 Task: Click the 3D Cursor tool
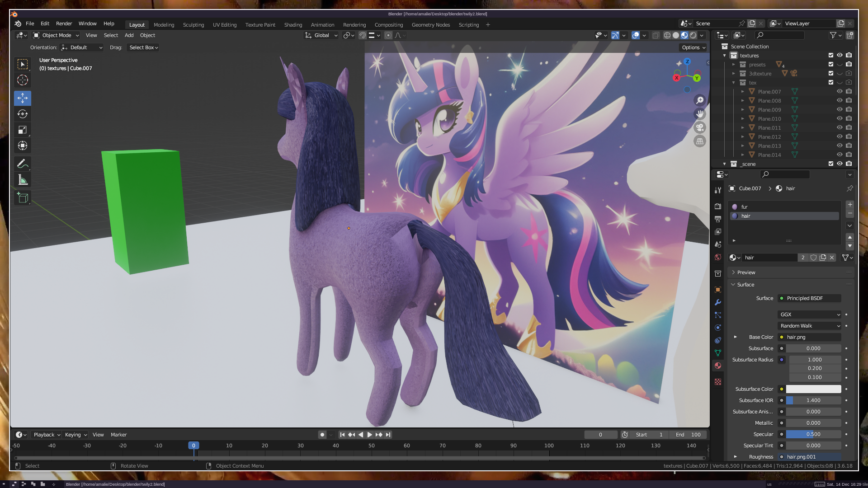tap(23, 80)
